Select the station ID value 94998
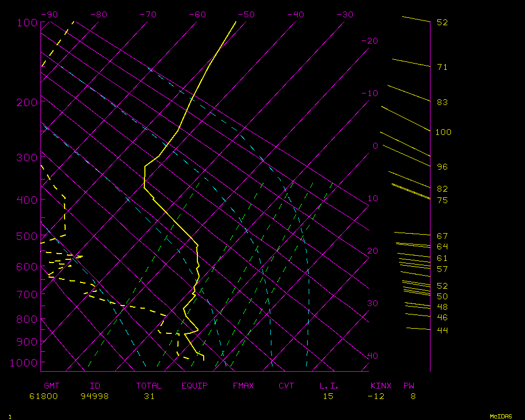This screenshot has height=420, width=525. click(x=94, y=396)
